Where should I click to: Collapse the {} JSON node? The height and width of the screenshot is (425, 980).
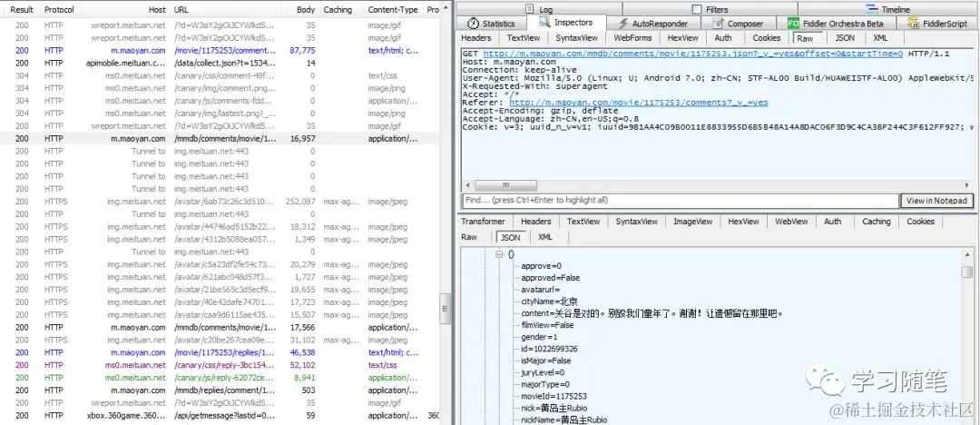point(499,254)
